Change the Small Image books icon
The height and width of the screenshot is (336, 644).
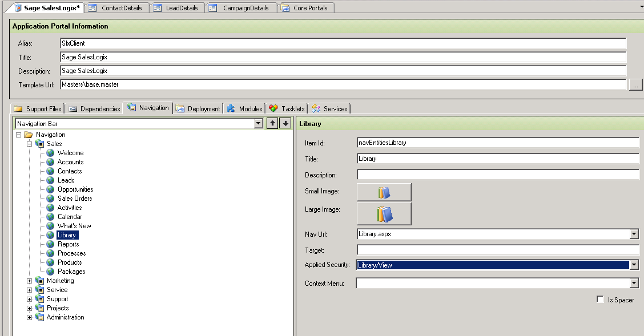(x=384, y=192)
